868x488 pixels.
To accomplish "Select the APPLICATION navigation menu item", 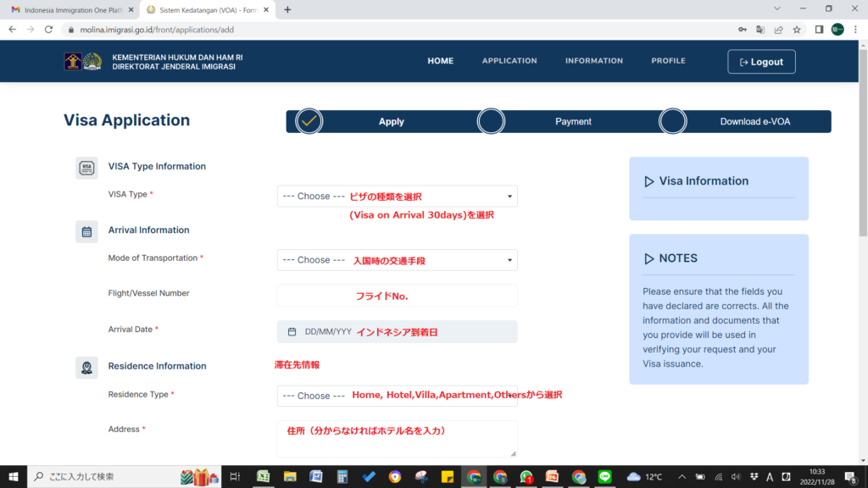I will pyautogui.click(x=509, y=60).
